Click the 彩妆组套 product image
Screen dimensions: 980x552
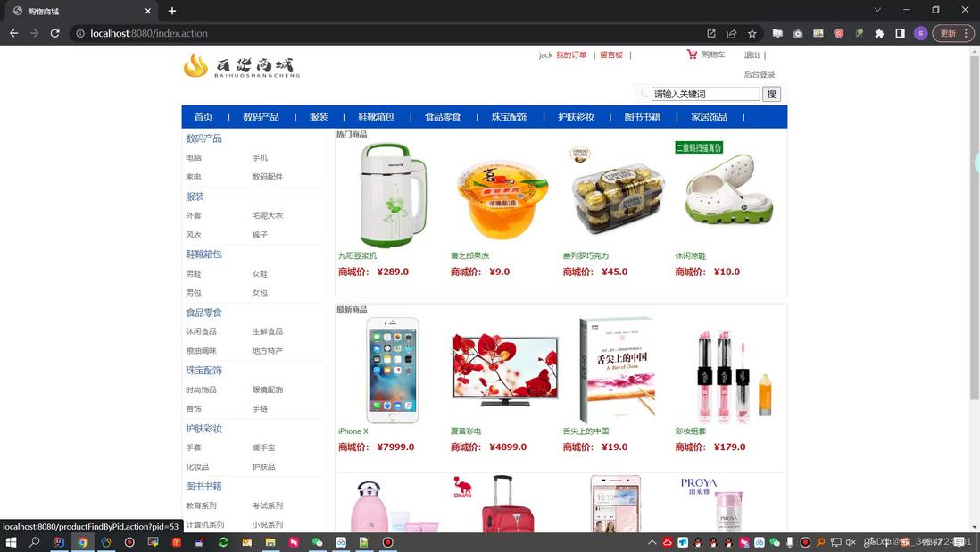(x=733, y=375)
